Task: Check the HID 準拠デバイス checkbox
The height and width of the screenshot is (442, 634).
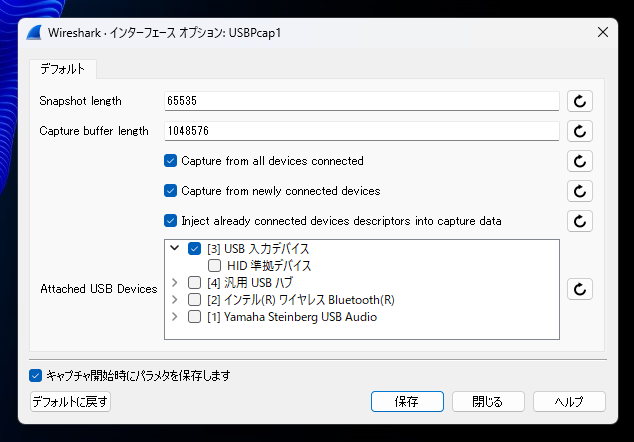Action: [x=214, y=265]
